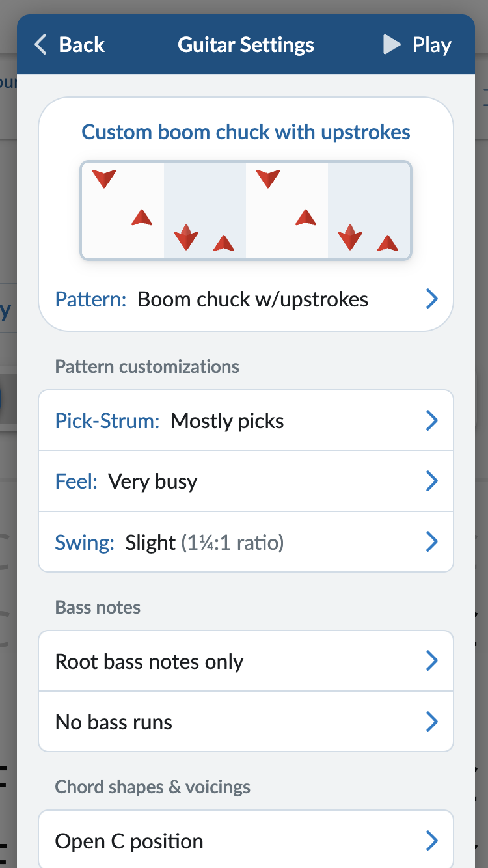488x868 pixels.
Task: Select the No bass runs row
Action: click(x=246, y=722)
